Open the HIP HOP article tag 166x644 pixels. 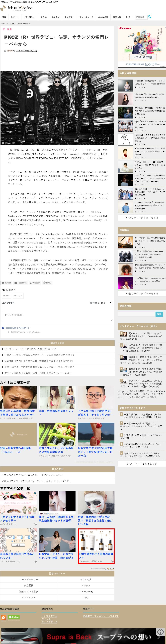7,295
